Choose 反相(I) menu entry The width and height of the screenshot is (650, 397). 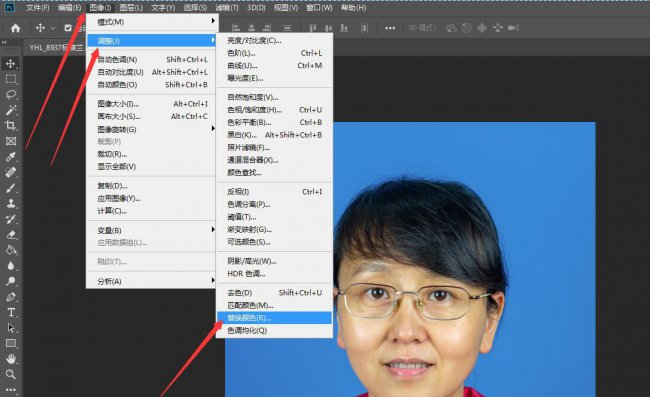click(274, 192)
